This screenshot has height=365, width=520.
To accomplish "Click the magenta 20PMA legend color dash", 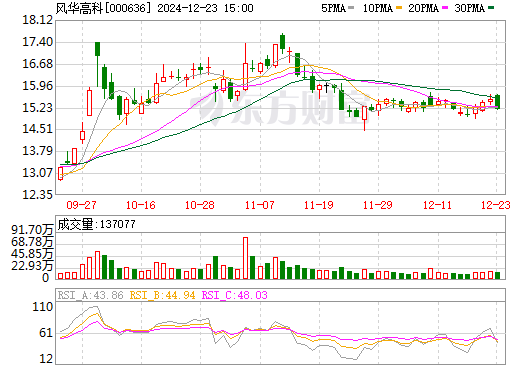I will click(x=445, y=7).
